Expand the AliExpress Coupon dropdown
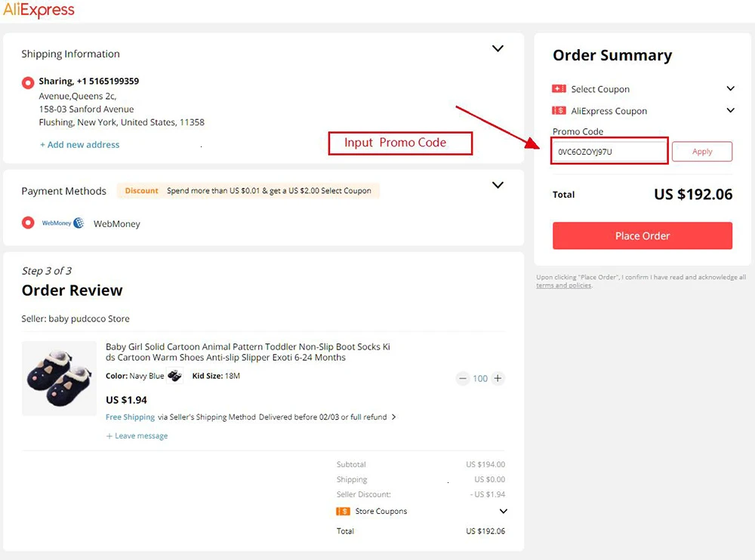 [730, 110]
